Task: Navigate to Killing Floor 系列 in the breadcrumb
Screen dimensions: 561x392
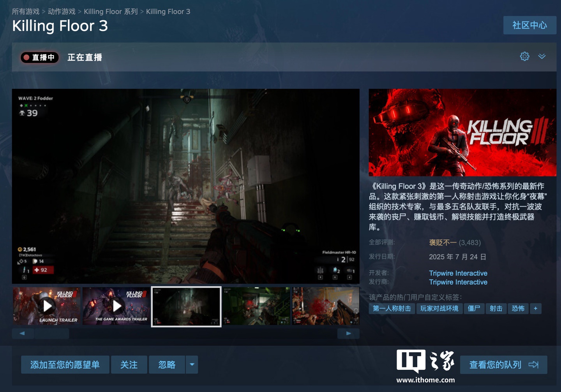Action: [x=111, y=11]
